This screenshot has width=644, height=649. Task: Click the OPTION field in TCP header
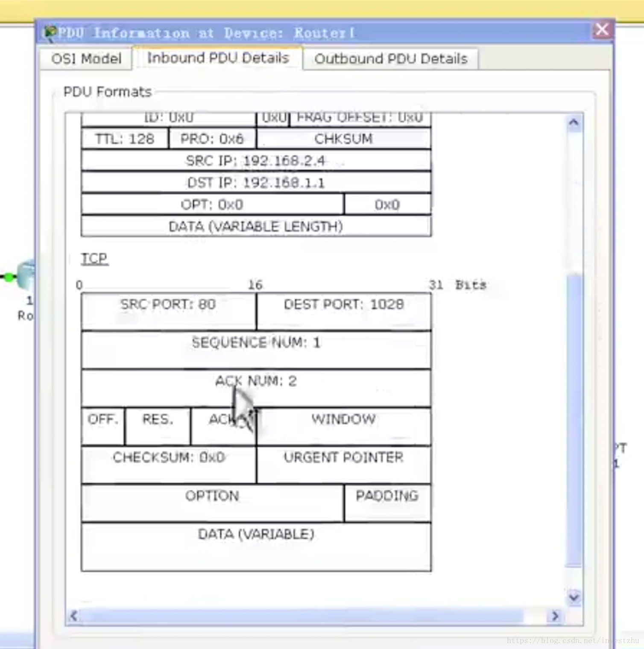(x=212, y=503)
